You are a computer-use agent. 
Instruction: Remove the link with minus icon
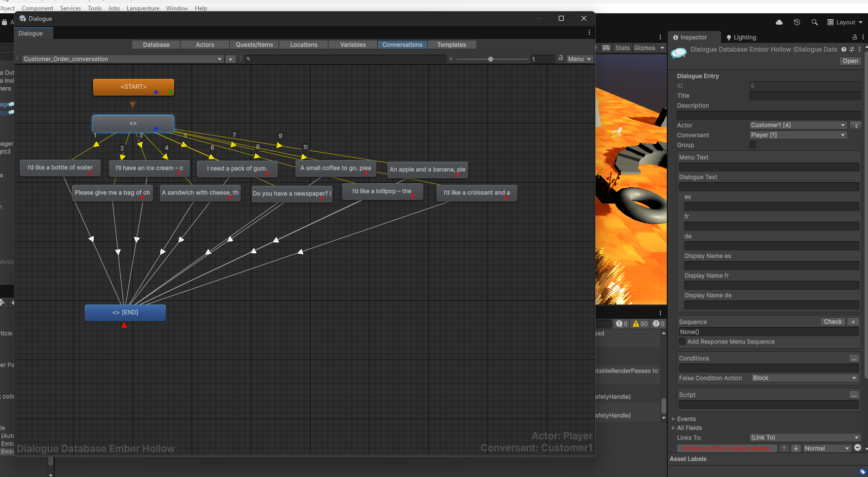pos(858,448)
